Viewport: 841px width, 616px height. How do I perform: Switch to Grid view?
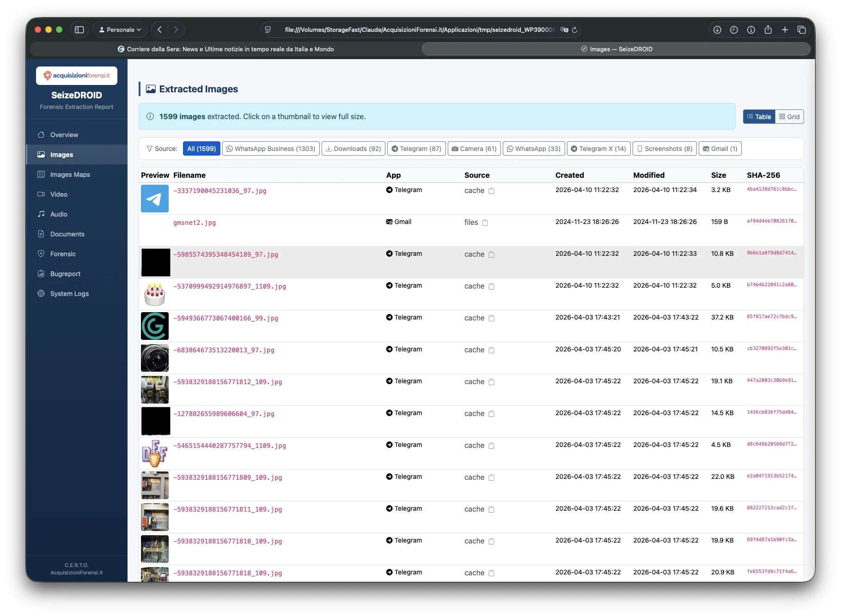pyautogui.click(x=789, y=117)
